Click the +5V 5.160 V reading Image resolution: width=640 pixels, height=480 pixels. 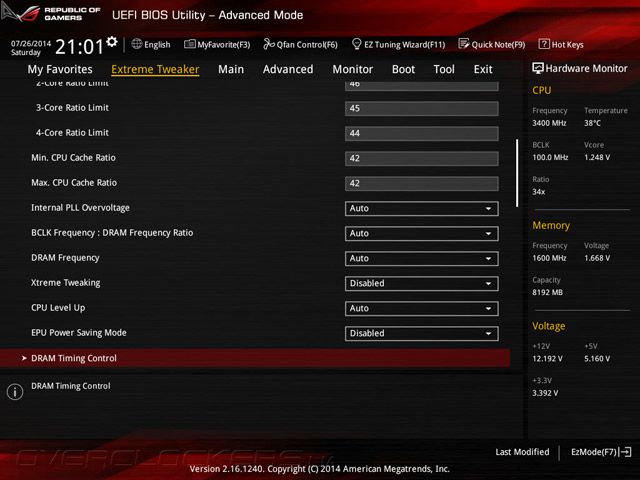(x=597, y=358)
